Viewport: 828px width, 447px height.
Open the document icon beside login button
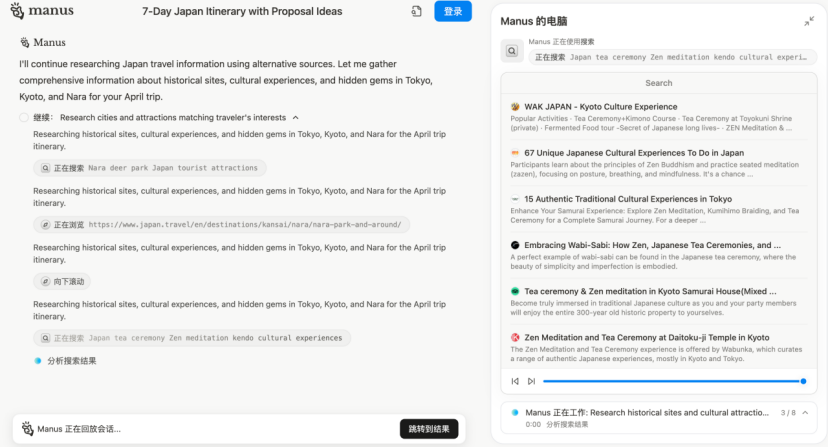pyautogui.click(x=417, y=11)
